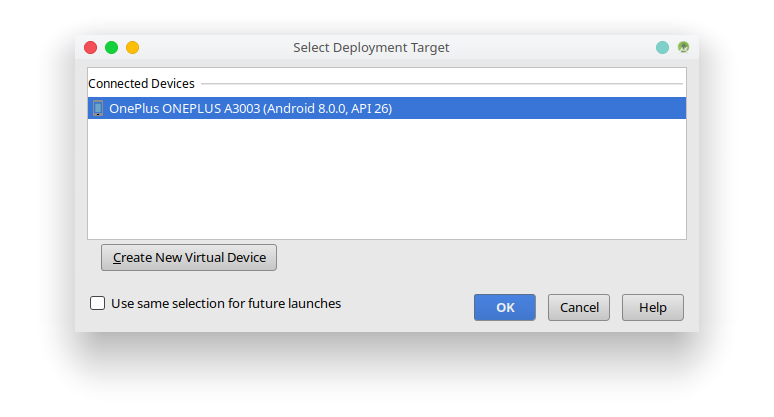
Task: Click the Android Studio icon in title bar
Action: [683, 47]
